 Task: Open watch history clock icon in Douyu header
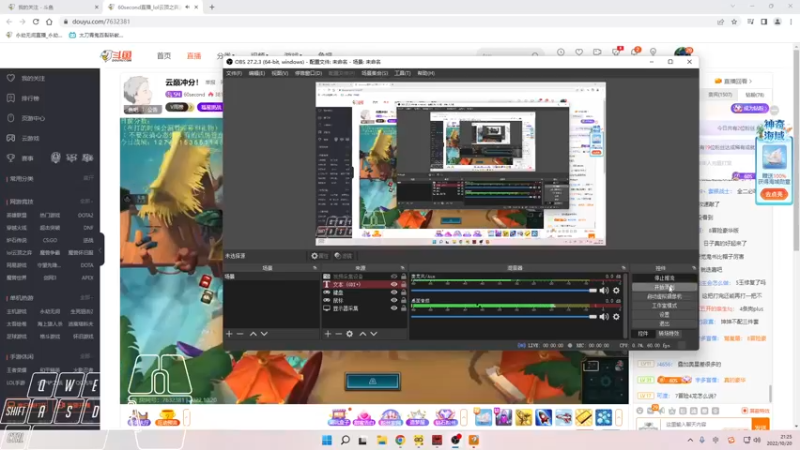point(561,52)
